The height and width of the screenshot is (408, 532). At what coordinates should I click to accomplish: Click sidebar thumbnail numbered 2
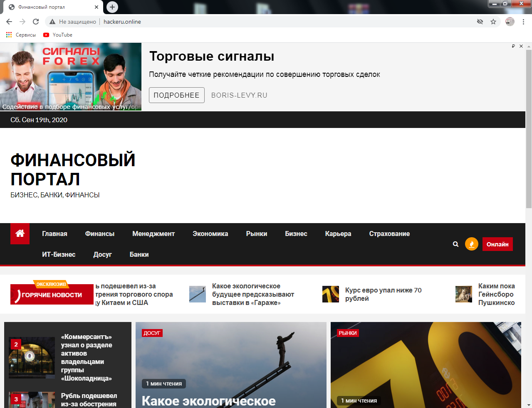[x=32, y=357]
